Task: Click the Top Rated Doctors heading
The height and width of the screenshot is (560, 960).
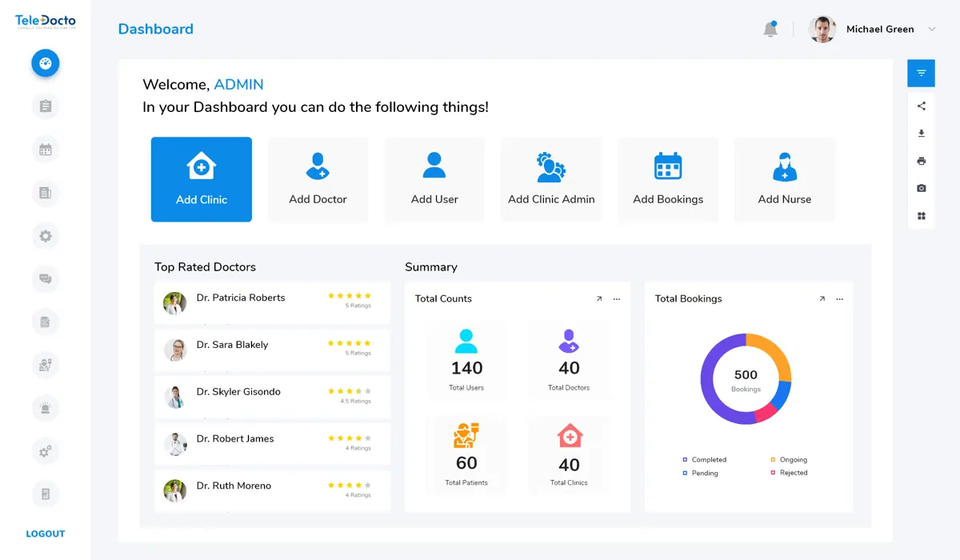Action: click(x=206, y=267)
